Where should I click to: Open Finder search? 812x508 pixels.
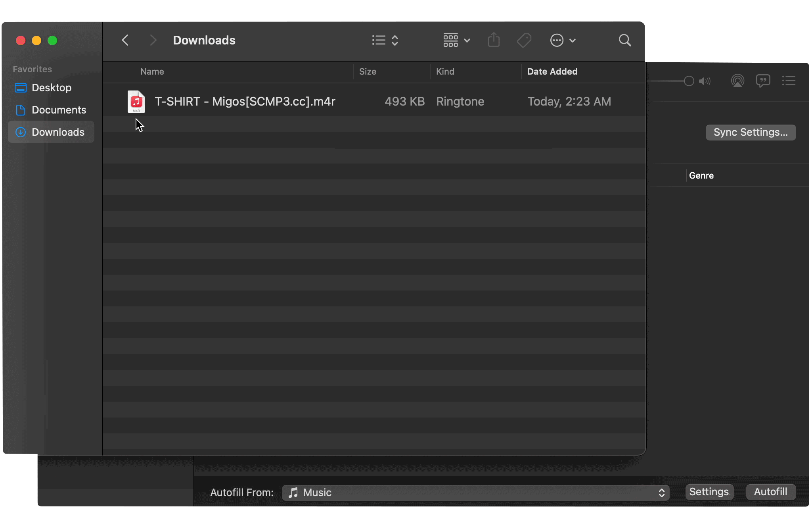tap(625, 40)
